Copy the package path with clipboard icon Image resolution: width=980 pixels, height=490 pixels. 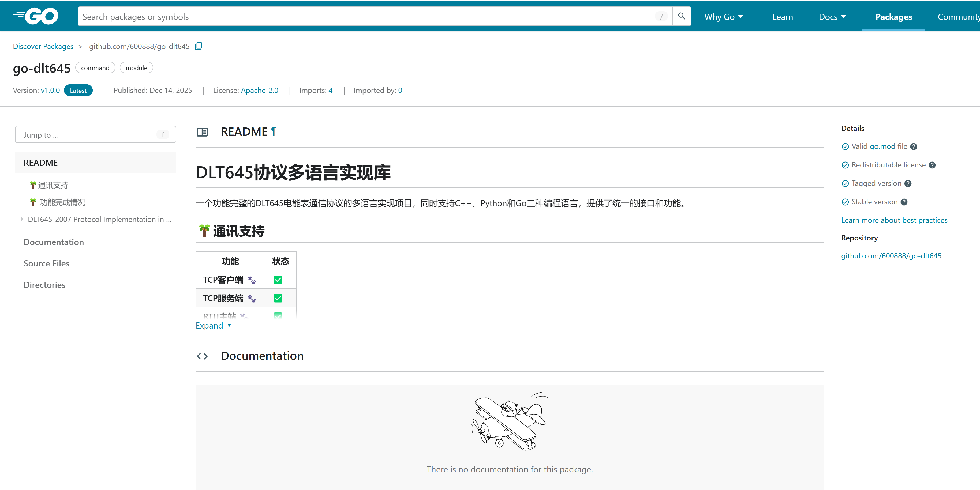coord(198,46)
